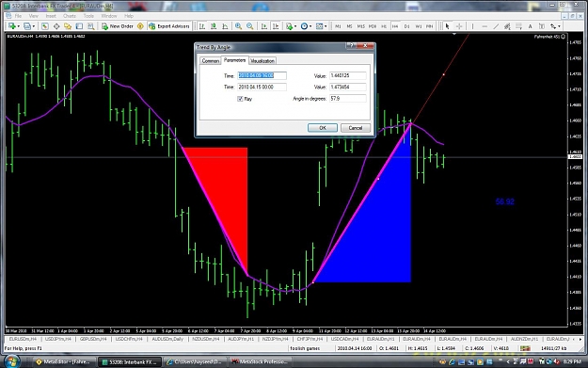Select the Bar Chart type icon
Screen dimensions: 588x368
click(x=202, y=26)
